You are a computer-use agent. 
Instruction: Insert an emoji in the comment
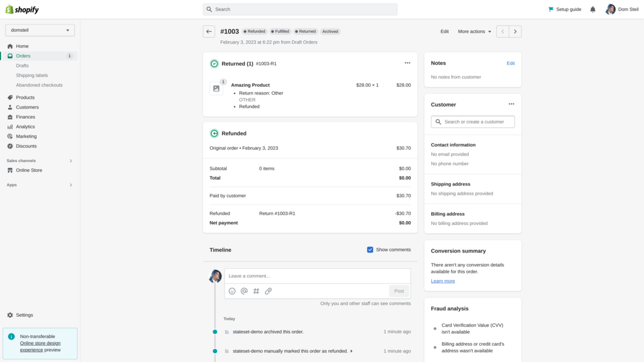click(x=232, y=291)
